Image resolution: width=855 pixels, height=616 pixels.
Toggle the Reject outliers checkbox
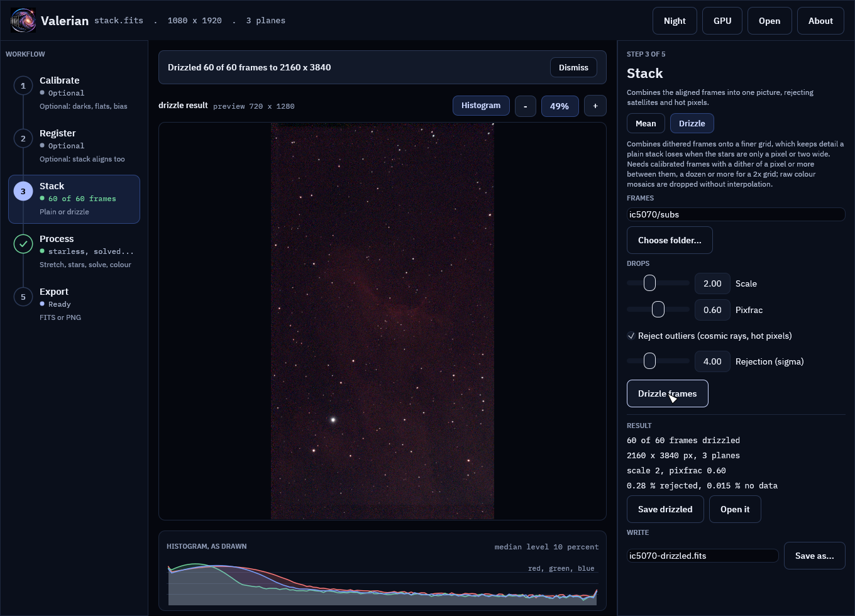[x=631, y=336]
